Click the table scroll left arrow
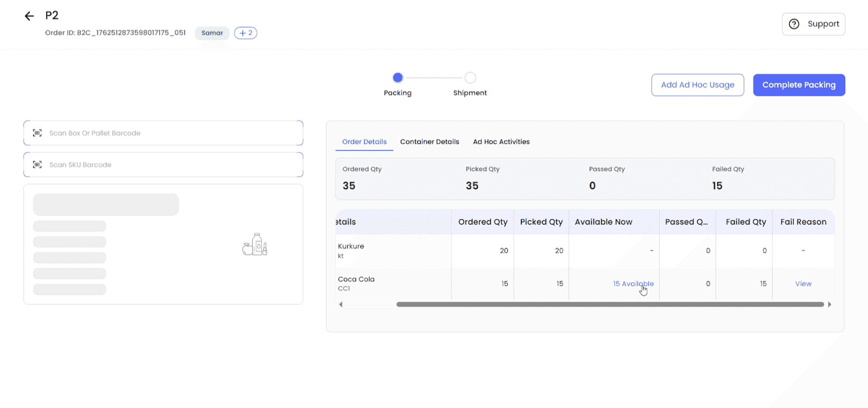The image size is (868, 408). coord(341,304)
